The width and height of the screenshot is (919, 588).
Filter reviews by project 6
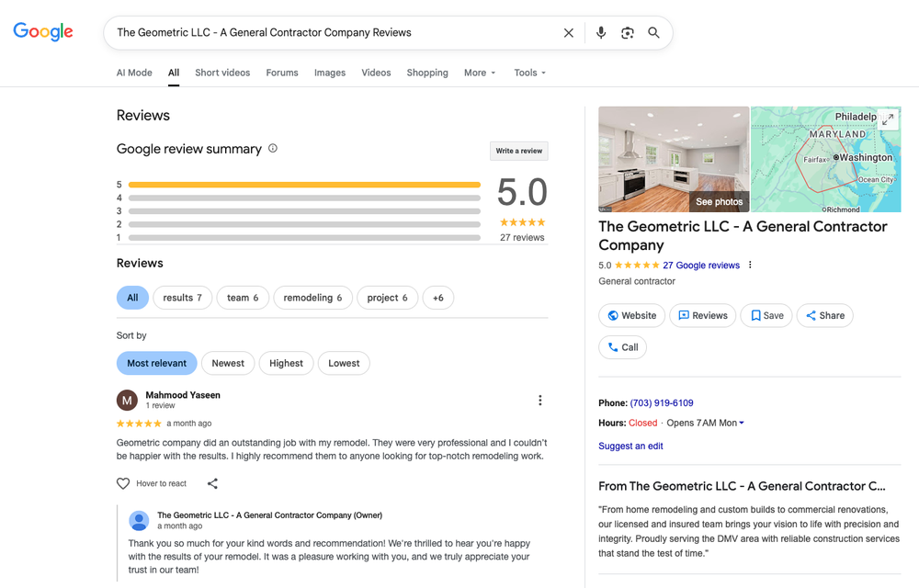(387, 298)
